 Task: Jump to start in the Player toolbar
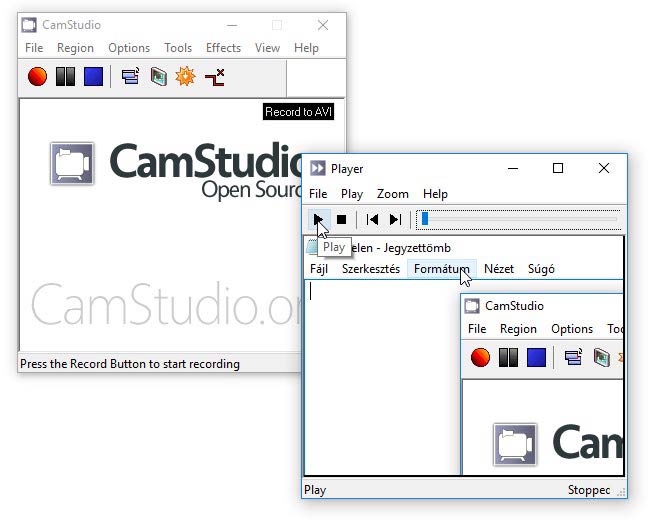[372, 219]
